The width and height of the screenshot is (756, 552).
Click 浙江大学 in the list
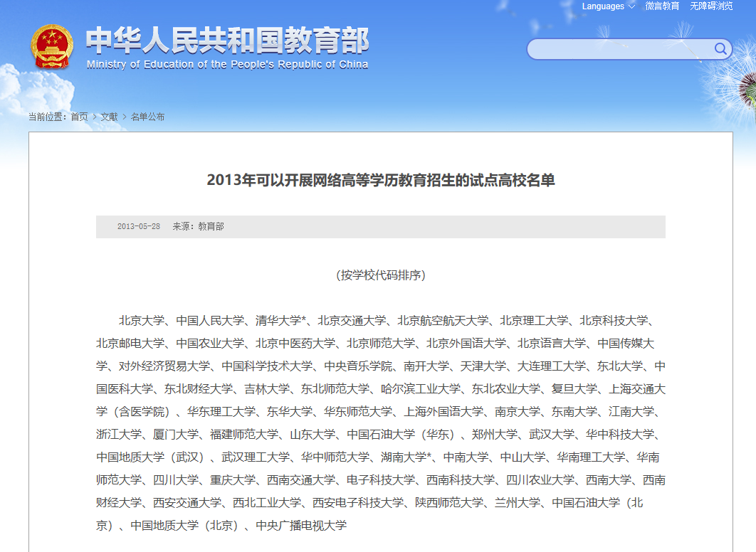(x=119, y=435)
